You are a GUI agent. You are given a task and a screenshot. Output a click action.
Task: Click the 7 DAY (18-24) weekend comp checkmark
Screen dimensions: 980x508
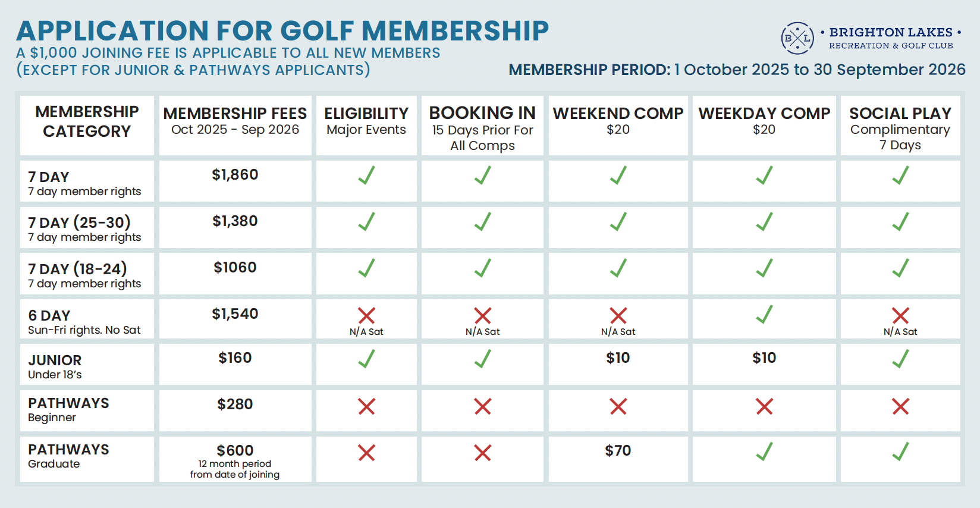click(x=618, y=268)
